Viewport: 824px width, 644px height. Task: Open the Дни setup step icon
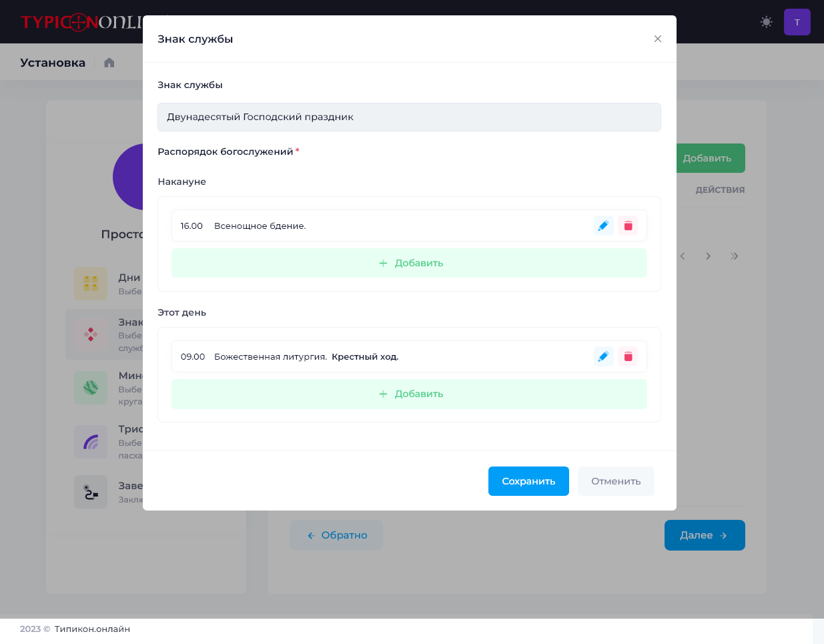(x=91, y=284)
